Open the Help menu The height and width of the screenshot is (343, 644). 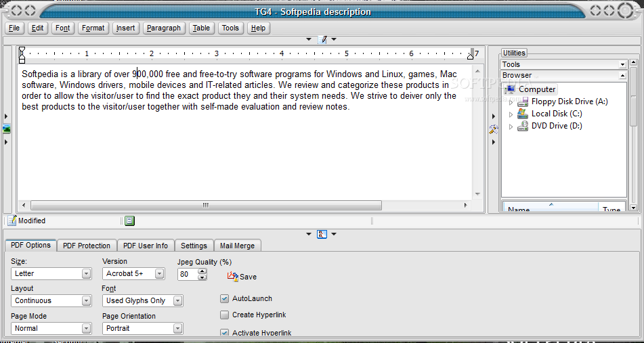[x=258, y=28]
